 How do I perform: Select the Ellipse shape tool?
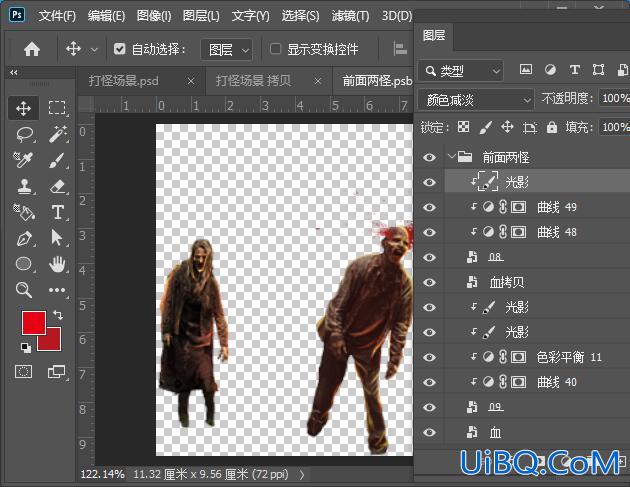click(x=24, y=264)
